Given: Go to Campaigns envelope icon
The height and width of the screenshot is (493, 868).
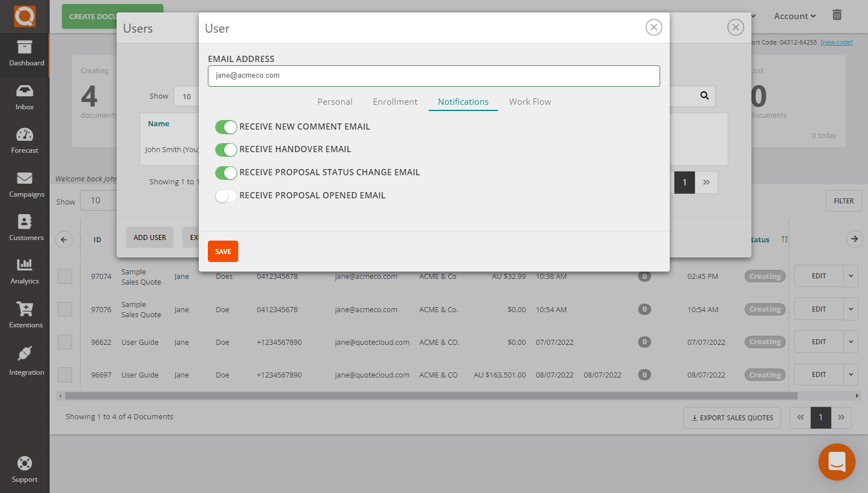Looking at the screenshot, I should 25,179.
